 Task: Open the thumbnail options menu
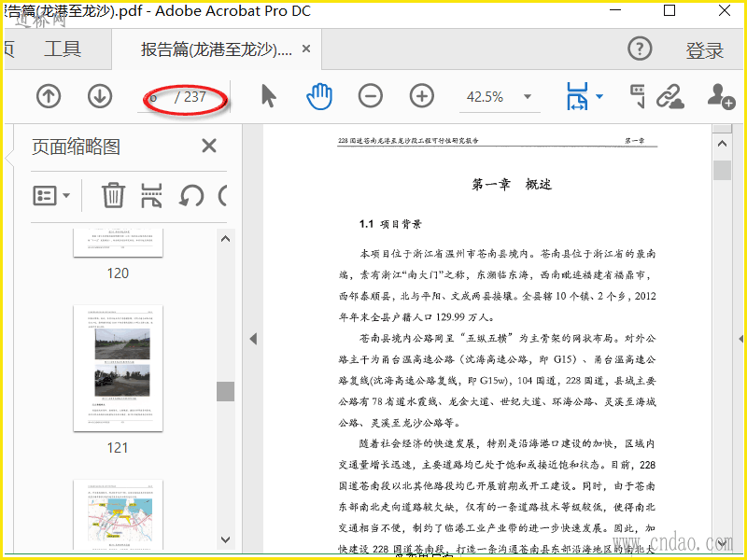click(51, 195)
